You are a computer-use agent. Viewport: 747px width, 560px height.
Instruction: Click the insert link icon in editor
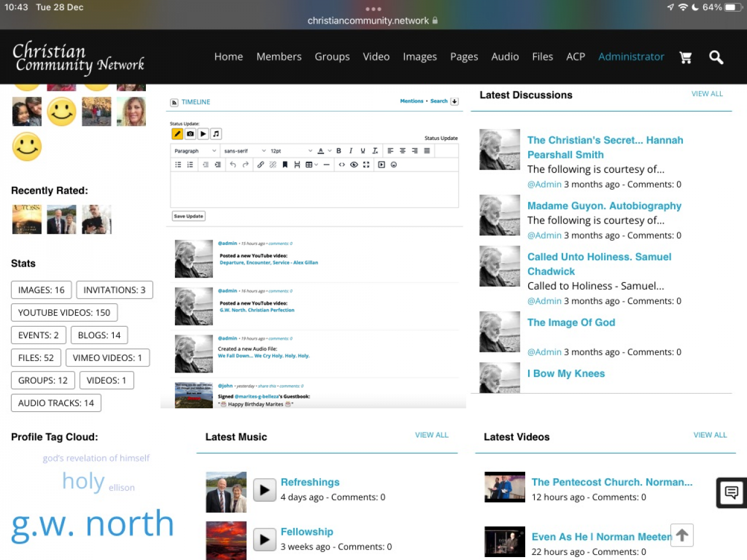[x=260, y=165]
